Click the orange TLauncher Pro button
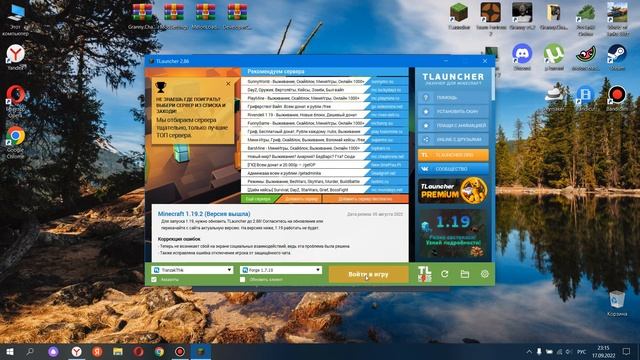This screenshot has height=360, width=640. pos(453,155)
